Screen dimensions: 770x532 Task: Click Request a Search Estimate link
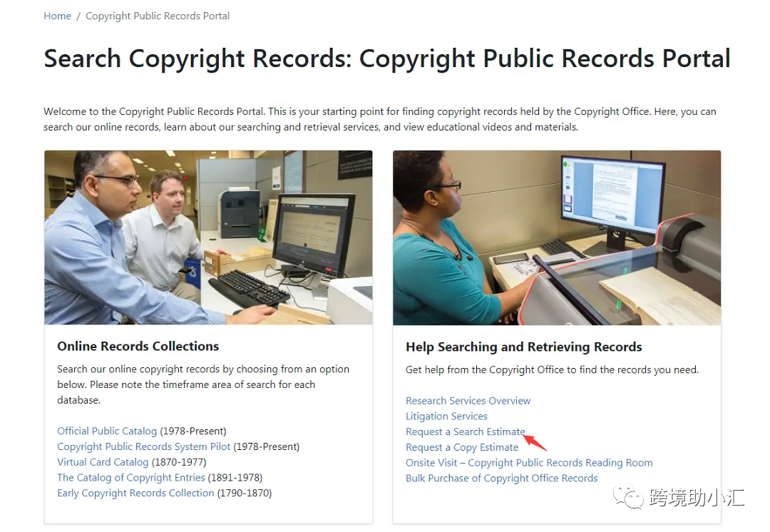[465, 431]
